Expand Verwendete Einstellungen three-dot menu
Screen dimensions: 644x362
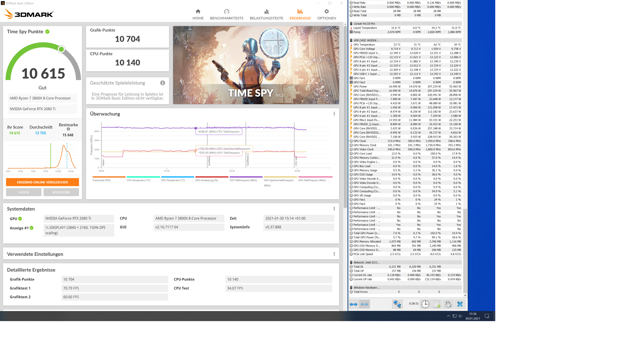point(334,254)
